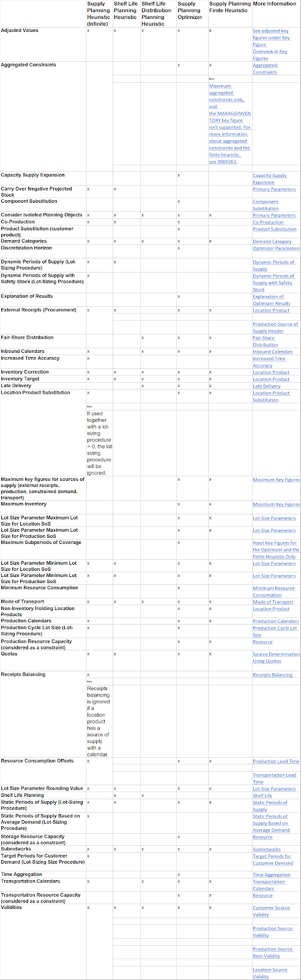Open the Target Periods for Customer Demand link
This screenshot has height=980, width=301.
click(273, 860)
